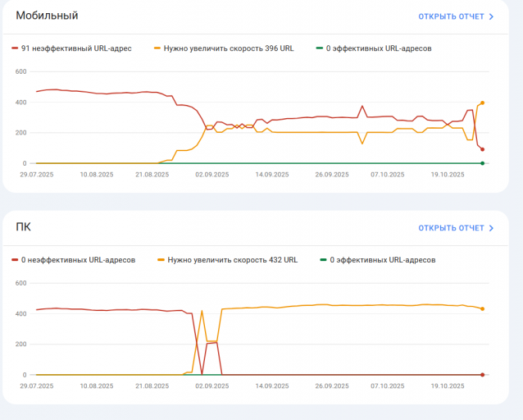Click red legend swatch for 91 неэффективный URL-адрес
Viewport: 523px width, 420px height.
point(15,48)
